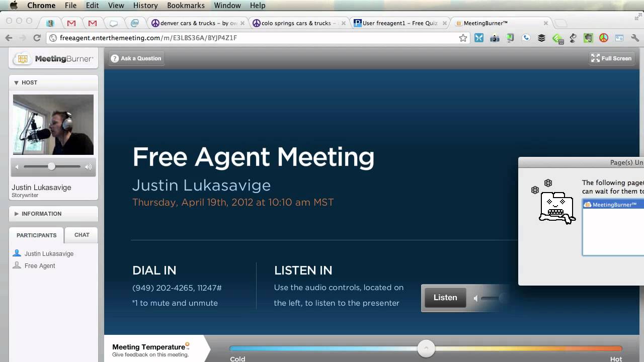Click the blue Justin Lukasavige participant icon

pos(17,253)
